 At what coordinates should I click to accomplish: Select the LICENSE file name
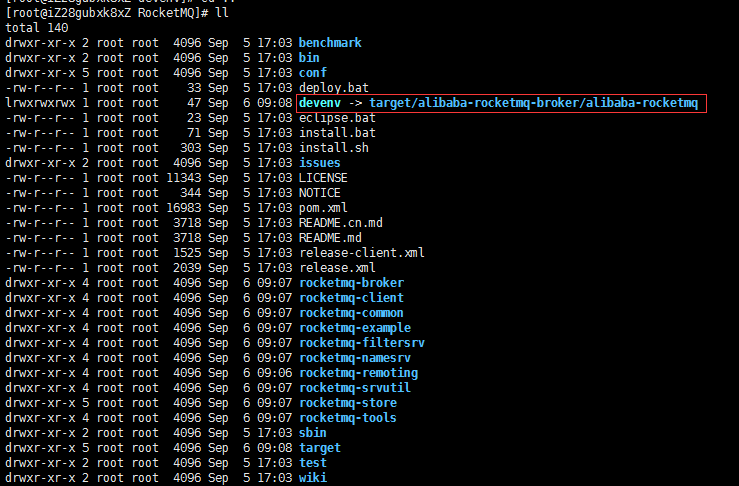point(323,178)
